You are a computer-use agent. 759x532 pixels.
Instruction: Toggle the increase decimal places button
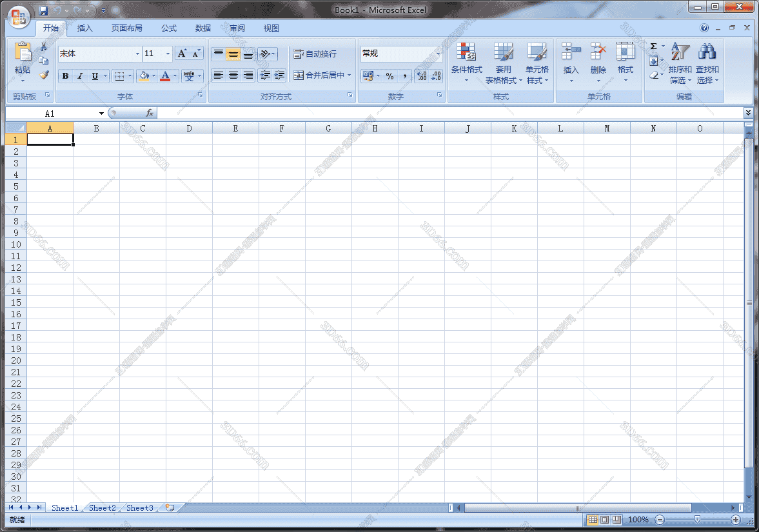tap(420, 77)
